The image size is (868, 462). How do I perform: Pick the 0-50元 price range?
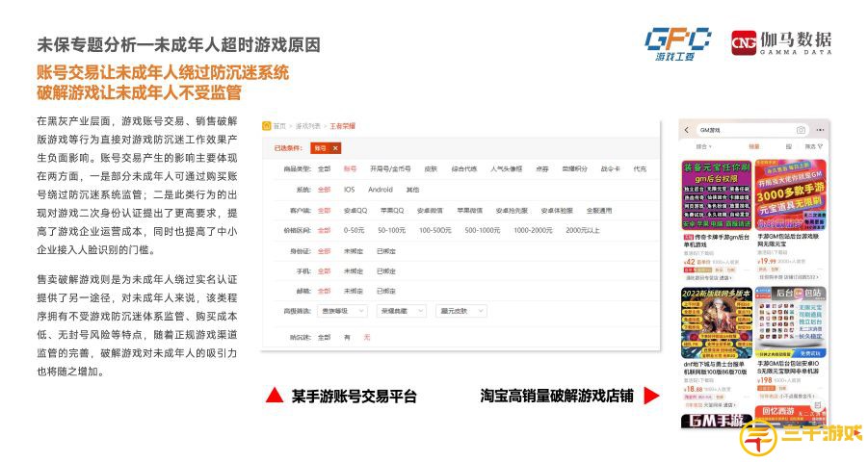(355, 230)
